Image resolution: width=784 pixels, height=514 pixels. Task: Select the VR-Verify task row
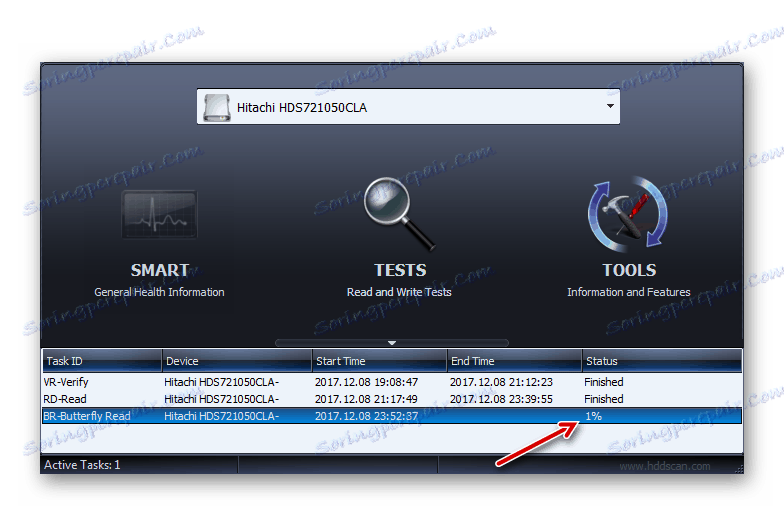392,382
